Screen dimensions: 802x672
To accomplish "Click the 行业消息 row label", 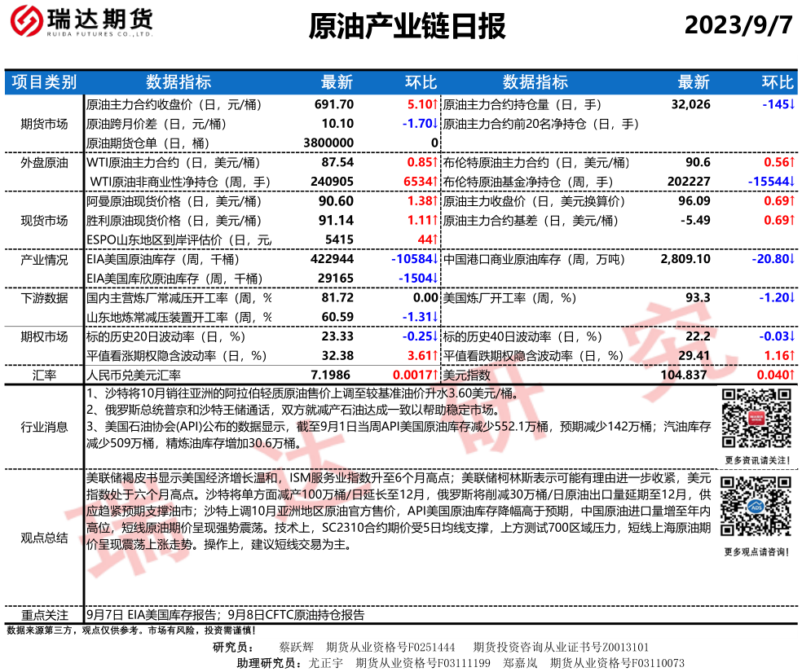I will (44, 426).
